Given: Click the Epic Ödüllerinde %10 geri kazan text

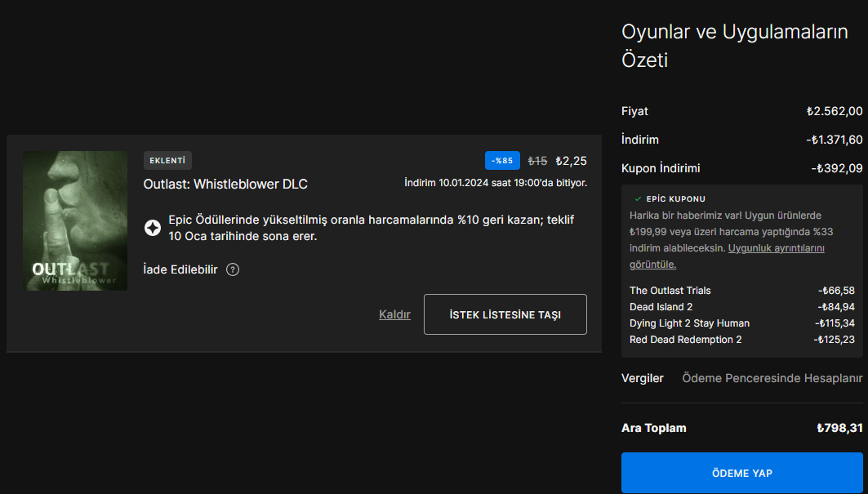Looking at the screenshot, I should pos(371,228).
